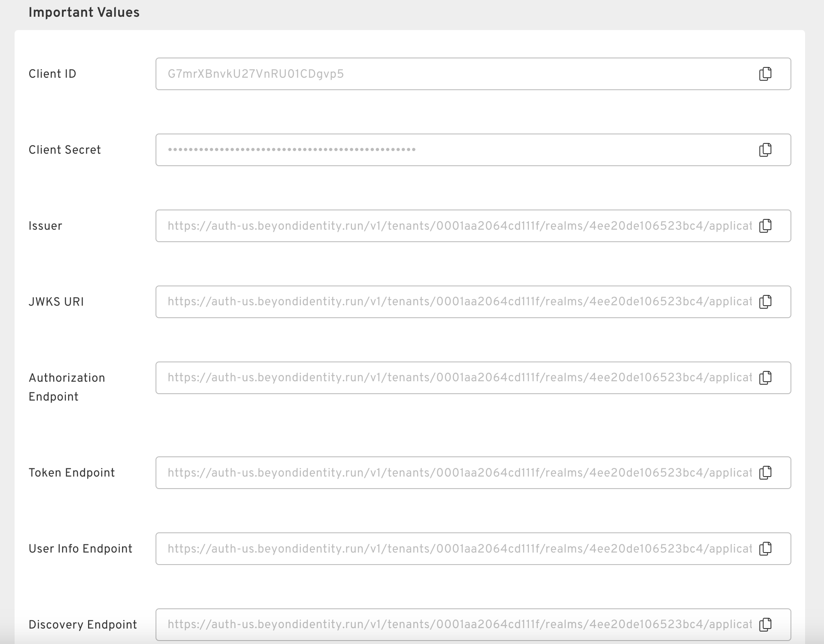This screenshot has width=824, height=644.
Task: Copy the Client ID value
Action: (765, 74)
